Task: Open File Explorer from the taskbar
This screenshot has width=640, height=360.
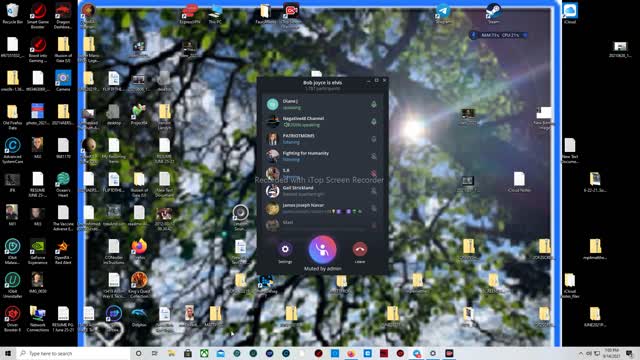Action: click(171, 353)
